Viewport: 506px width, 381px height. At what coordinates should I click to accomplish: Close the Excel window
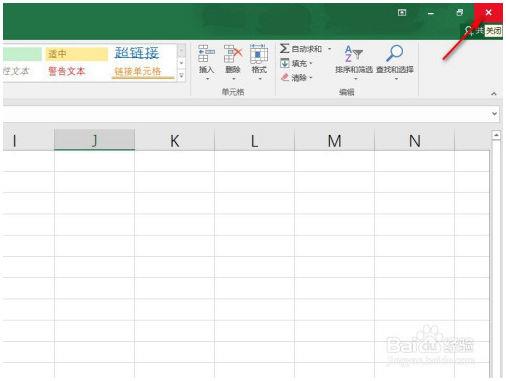pos(488,13)
